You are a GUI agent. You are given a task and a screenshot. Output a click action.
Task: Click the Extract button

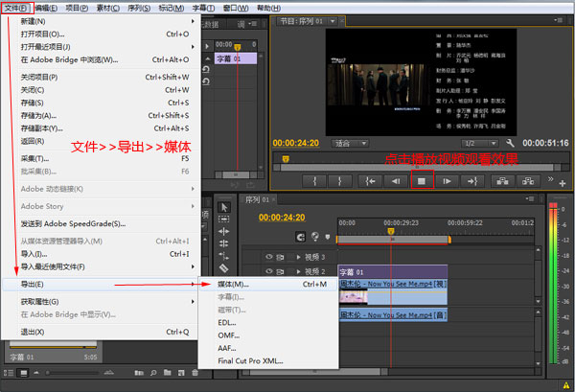pyautogui.click(x=528, y=181)
